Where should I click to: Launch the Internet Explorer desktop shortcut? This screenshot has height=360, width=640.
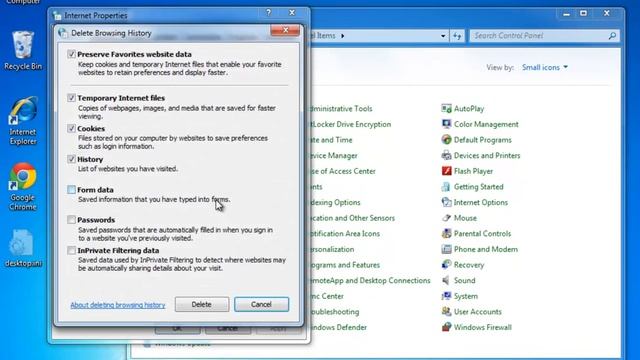coord(23,121)
